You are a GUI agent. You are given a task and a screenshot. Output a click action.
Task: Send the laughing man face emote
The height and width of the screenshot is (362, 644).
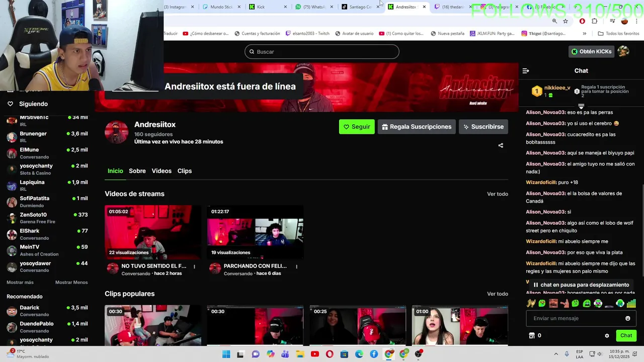point(553,303)
